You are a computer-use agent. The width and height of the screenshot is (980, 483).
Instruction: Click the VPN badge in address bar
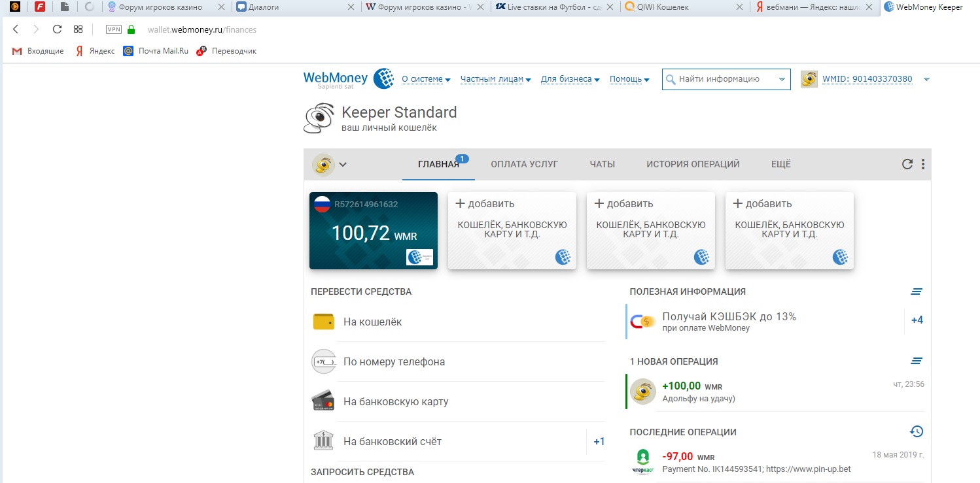pos(114,29)
